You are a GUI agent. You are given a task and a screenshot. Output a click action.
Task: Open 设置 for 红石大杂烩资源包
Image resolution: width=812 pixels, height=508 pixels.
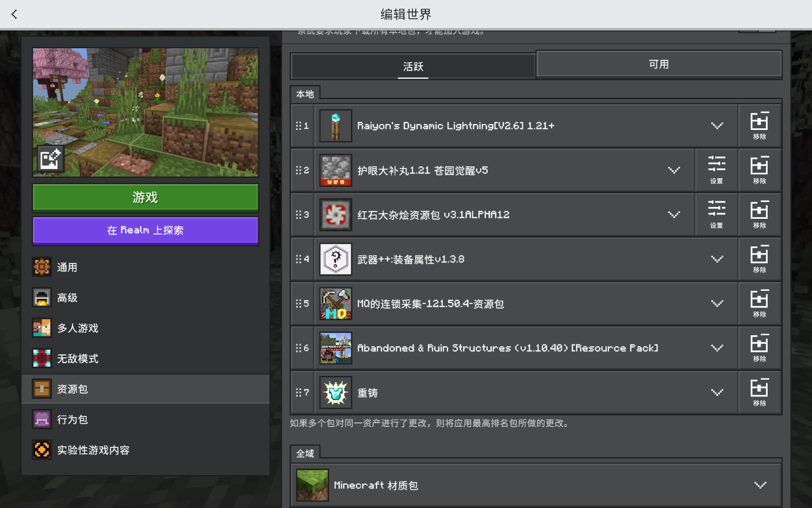click(716, 214)
